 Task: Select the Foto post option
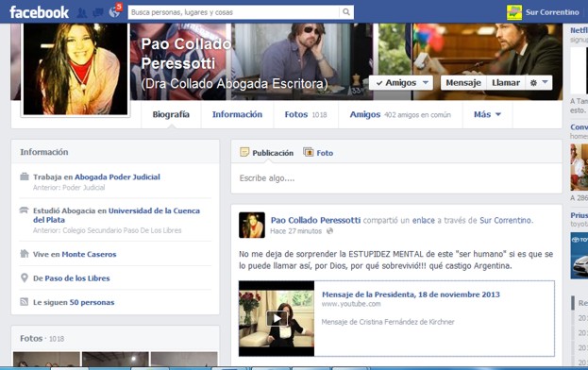[x=318, y=153]
